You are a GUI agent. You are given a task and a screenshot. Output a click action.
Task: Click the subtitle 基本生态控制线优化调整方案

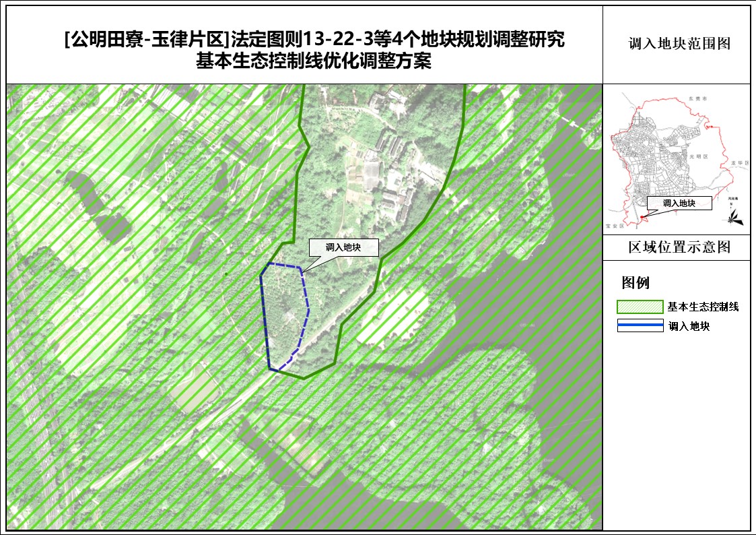pyautogui.click(x=313, y=62)
